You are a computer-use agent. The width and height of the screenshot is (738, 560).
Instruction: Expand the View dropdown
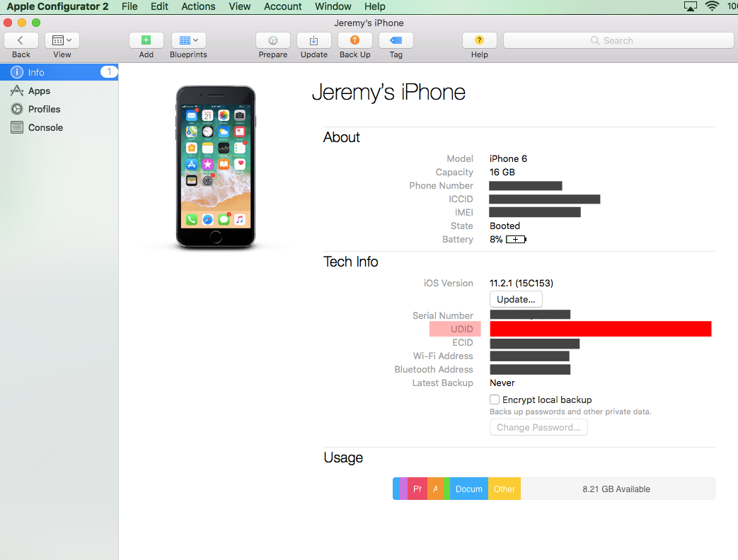tap(62, 40)
